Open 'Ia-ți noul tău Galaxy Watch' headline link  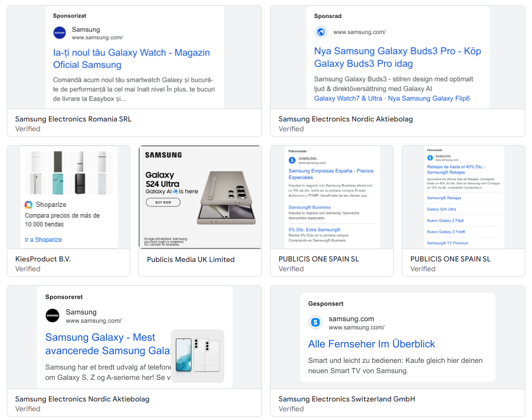pos(131,59)
